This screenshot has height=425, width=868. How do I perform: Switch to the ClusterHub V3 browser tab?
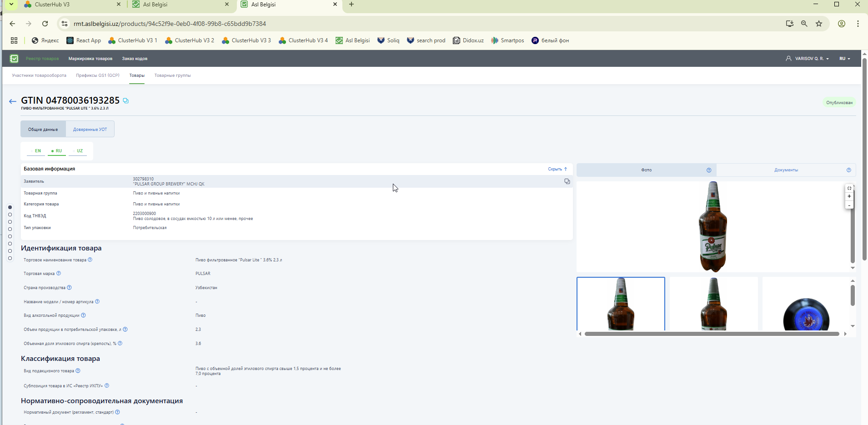click(72, 5)
